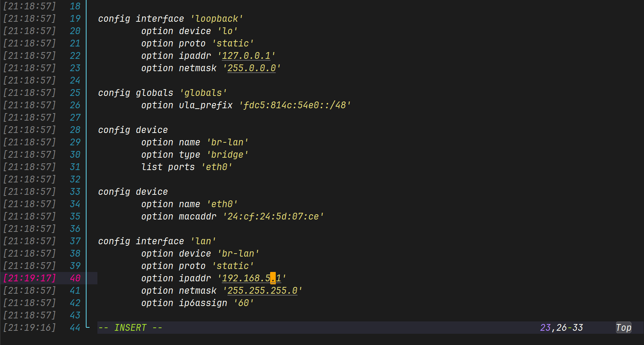Click the config interface 'lan' heading
Screen dimensions: 644x345
[157, 241]
